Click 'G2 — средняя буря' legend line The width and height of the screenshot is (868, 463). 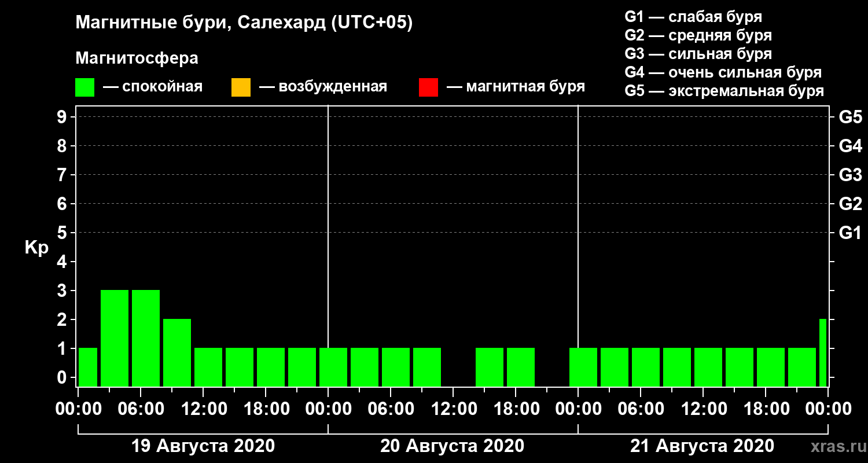pos(698,35)
